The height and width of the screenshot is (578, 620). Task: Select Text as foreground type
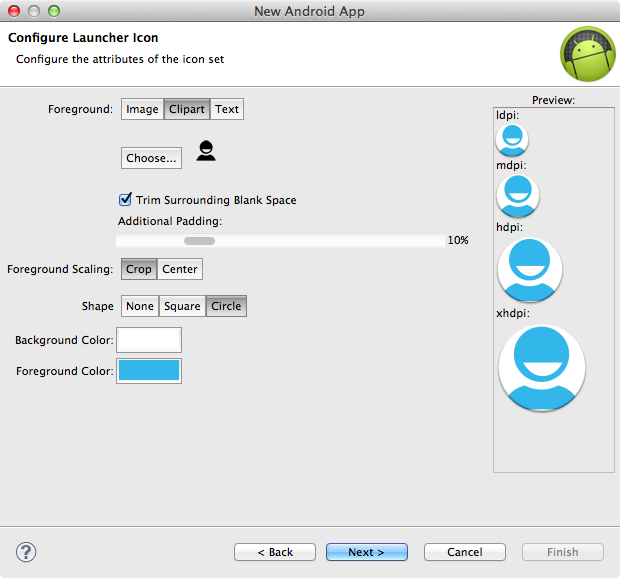pyautogui.click(x=227, y=109)
